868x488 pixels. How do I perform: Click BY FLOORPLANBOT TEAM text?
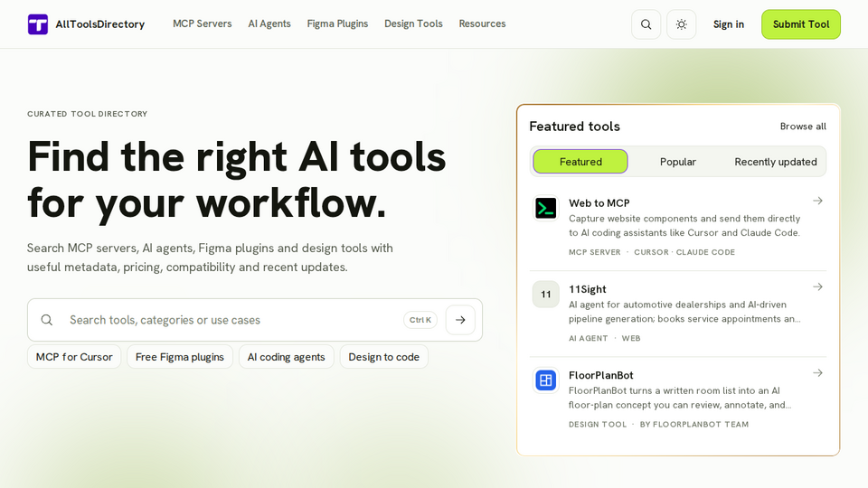click(694, 425)
